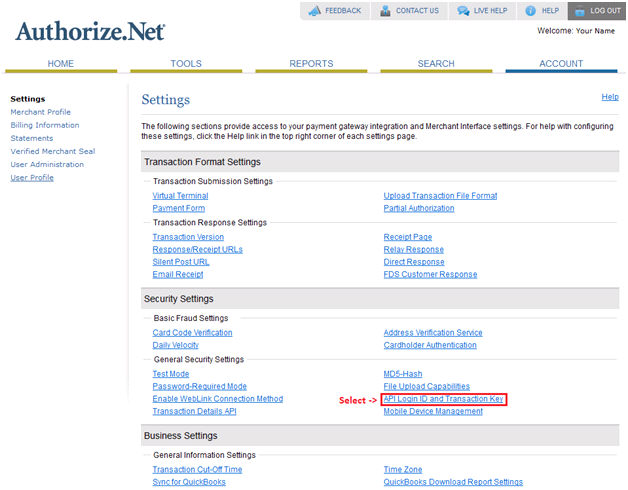The image size is (628, 490).
Task: Open Transaction Details API link
Action: (x=194, y=411)
